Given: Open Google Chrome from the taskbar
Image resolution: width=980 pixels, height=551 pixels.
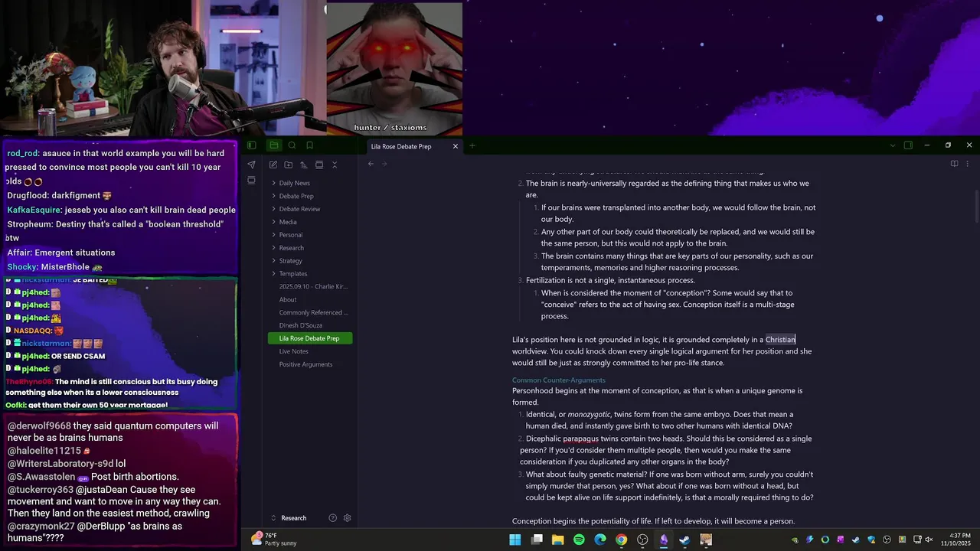Looking at the screenshot, I should pyautogui.click(x=621, y=540).
